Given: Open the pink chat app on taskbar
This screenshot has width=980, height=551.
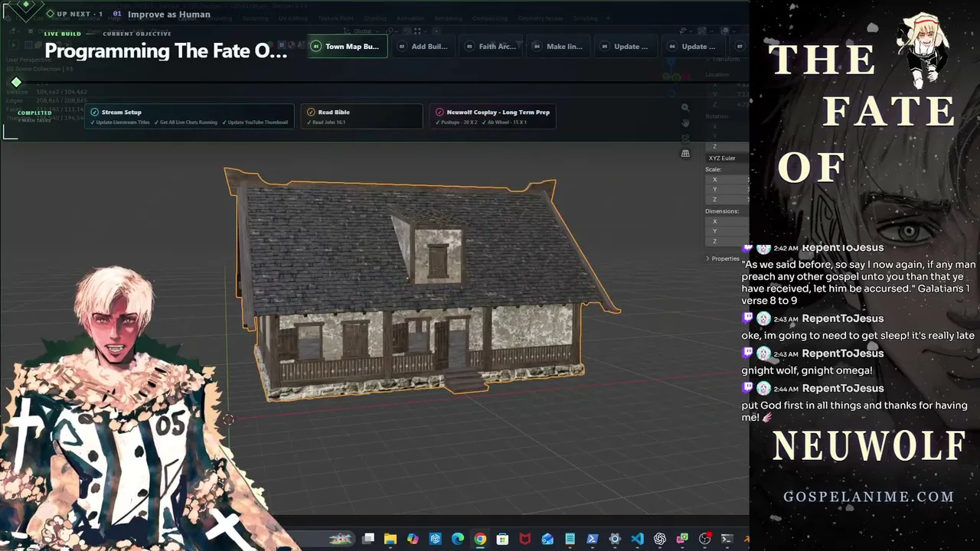Looking at the screenshot, I should [x=682, y=539].
